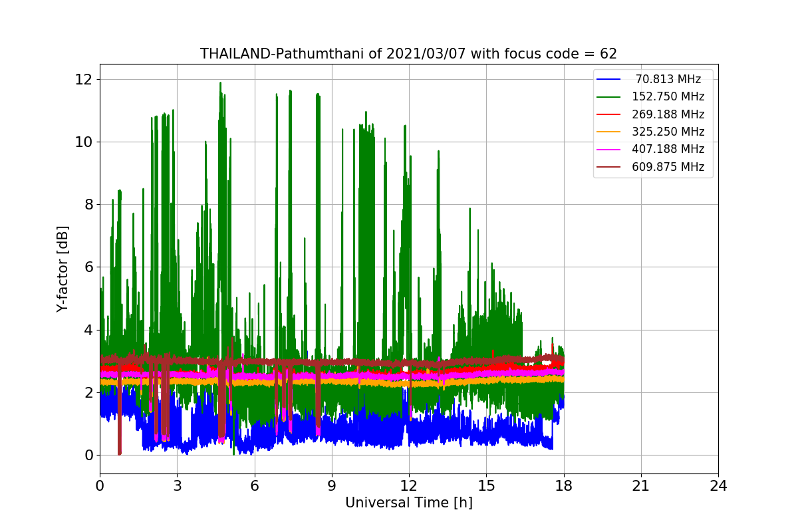
Task: Click the y-axis tick label 10
Action: 82,142
